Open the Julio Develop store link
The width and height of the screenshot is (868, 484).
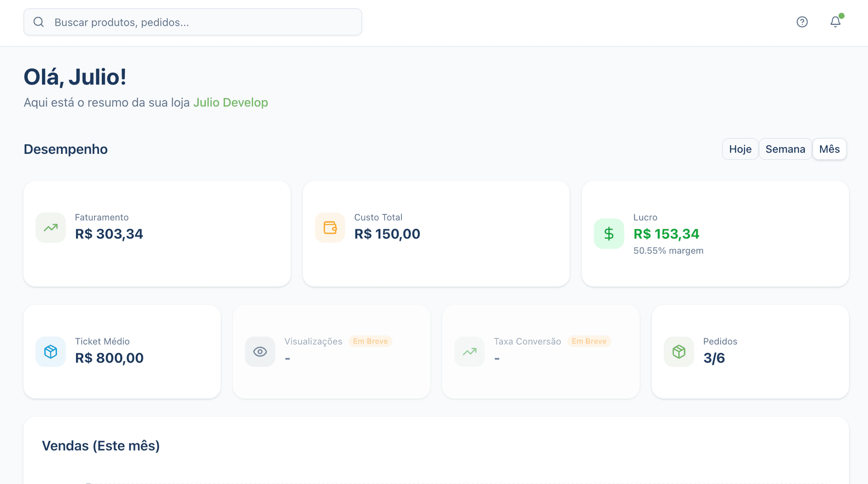click(231, 102)
